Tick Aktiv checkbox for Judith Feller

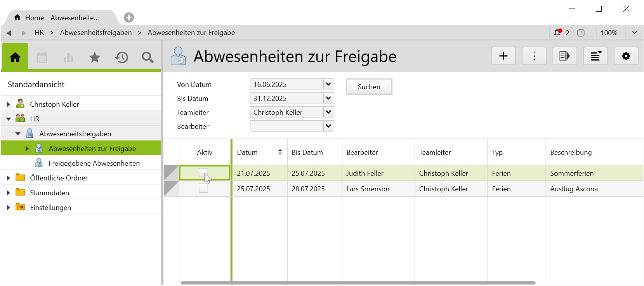203,173
